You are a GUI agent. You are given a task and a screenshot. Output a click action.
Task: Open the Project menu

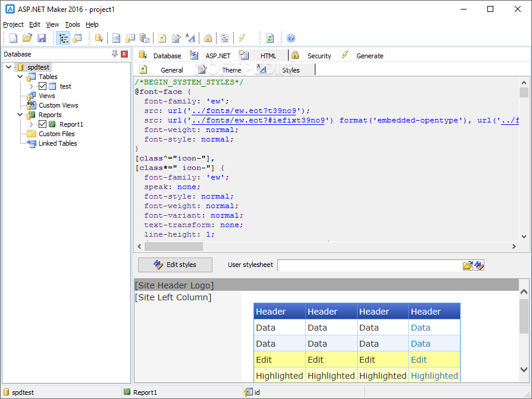[x=13, y=24]
